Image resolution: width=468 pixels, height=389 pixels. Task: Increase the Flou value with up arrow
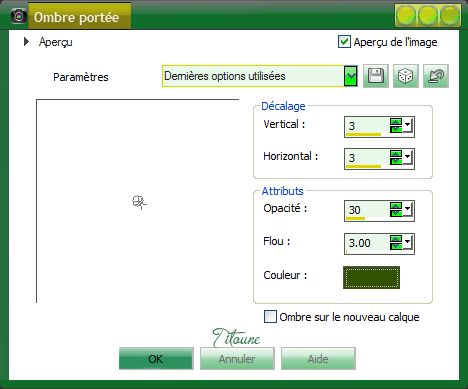coord(396,238)
